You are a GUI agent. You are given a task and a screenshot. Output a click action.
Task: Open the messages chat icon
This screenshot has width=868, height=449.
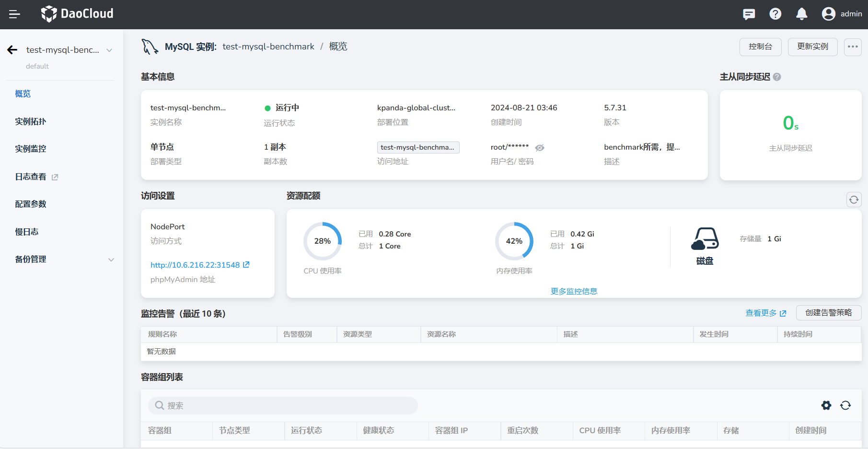[x=749, y=14]
